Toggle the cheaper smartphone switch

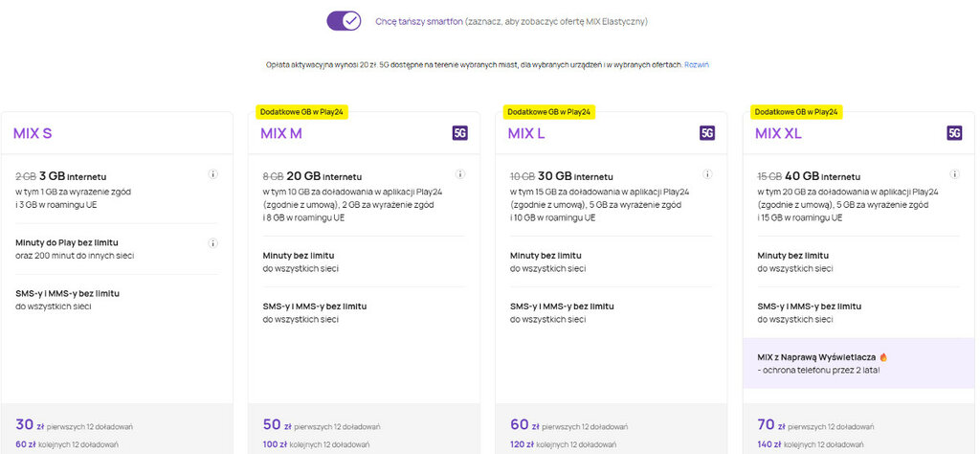[343, 20]
